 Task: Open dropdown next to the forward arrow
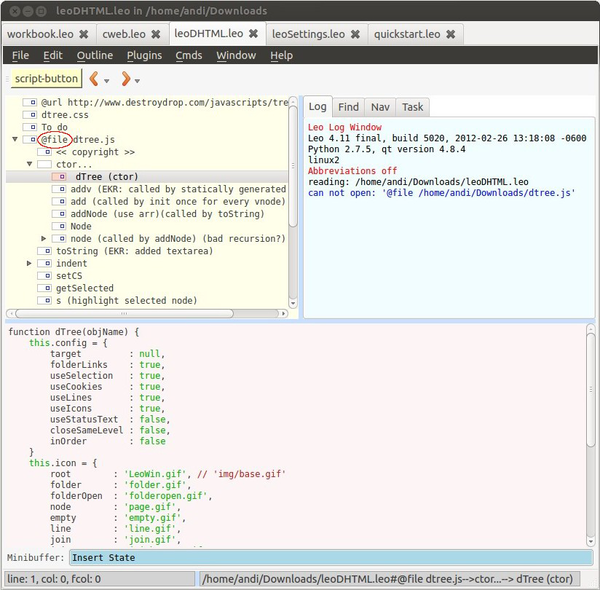(x=138, y=81)
